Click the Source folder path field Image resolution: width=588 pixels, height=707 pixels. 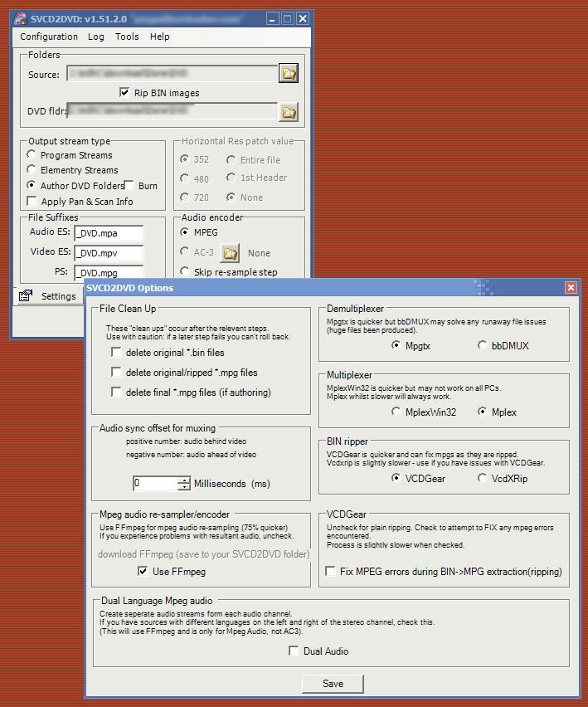(173, 74)
